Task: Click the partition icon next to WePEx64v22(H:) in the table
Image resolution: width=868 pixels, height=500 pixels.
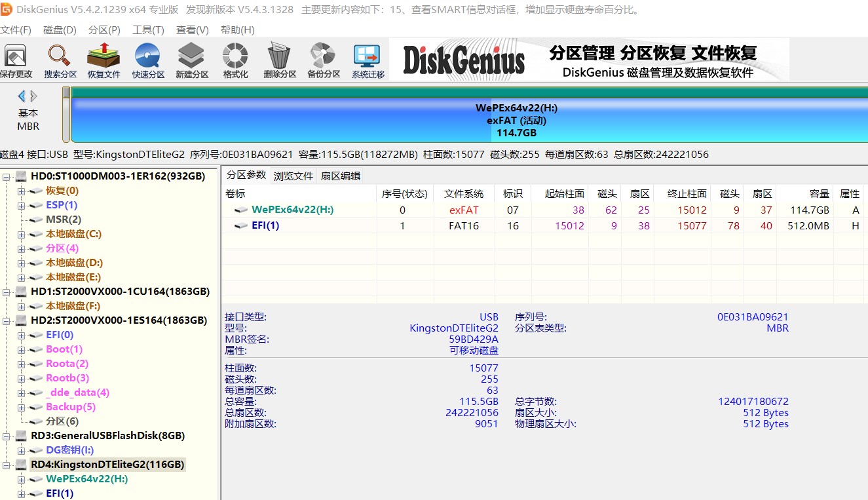Action: (242, 210)
